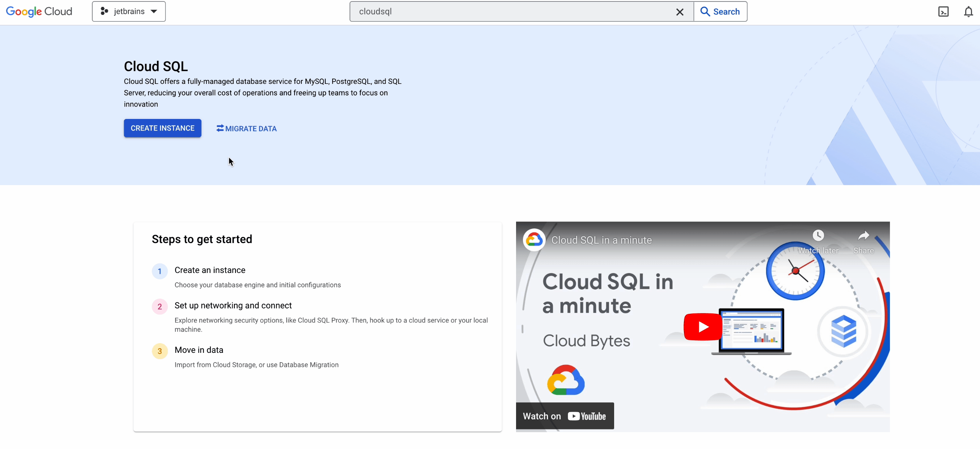Click the Google Cloud channel avatar
The image size is (980, 449).
534,240
